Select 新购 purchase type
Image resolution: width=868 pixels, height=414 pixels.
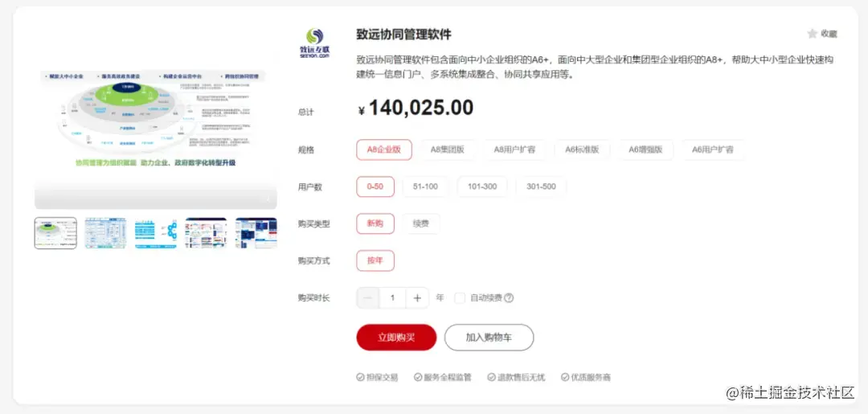(x=375, y=223)
